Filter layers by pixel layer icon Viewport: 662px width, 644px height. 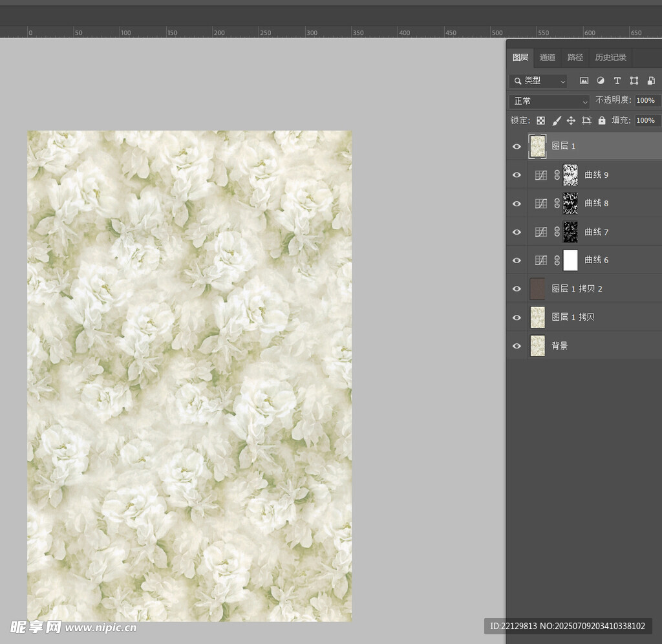coord(584,81)
